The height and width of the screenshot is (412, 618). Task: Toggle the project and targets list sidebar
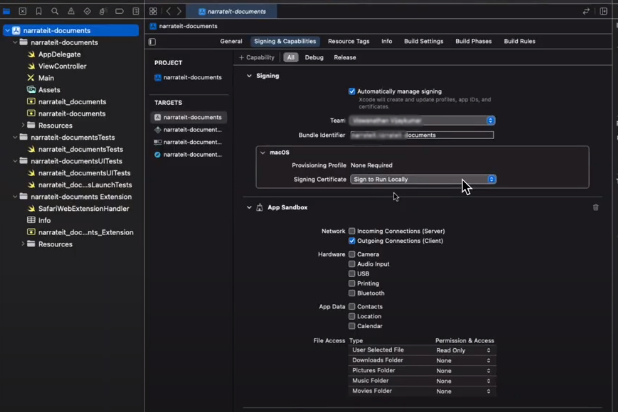tap(152, 42)
